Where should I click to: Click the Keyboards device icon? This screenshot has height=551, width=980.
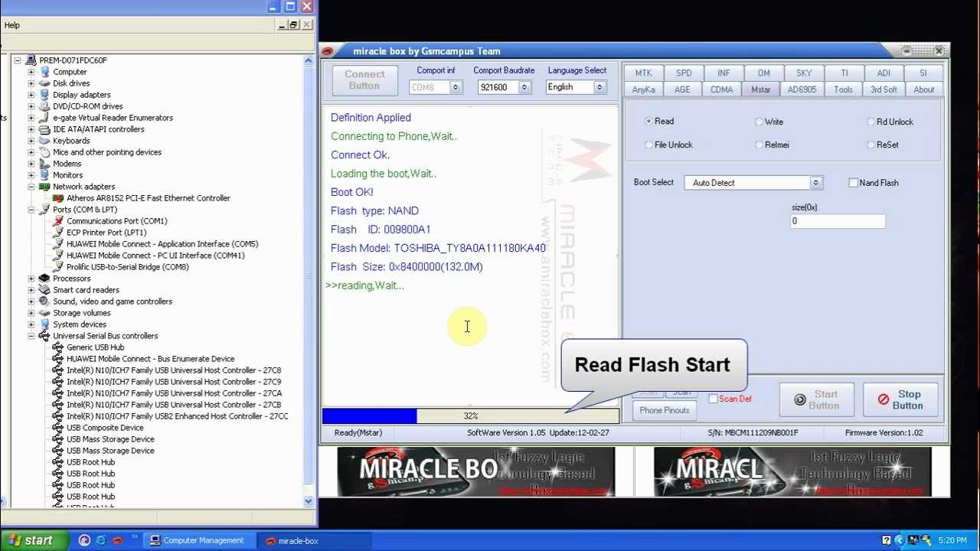[x=44, y=141]
